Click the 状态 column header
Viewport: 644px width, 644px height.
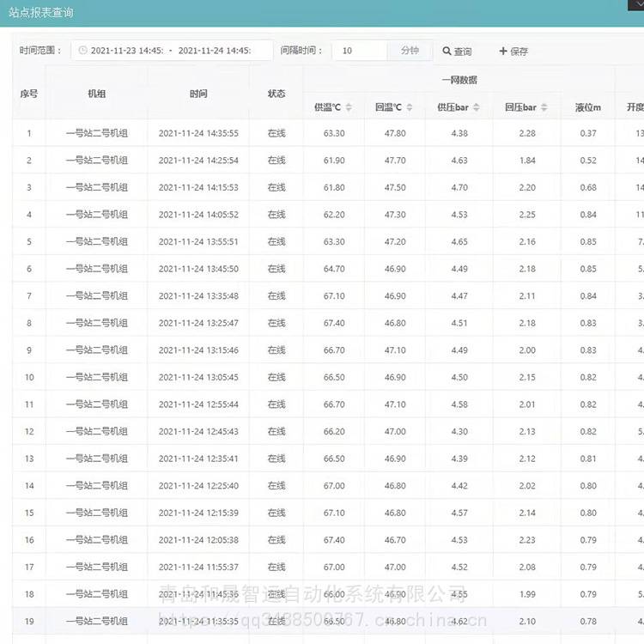coord(276,93)
